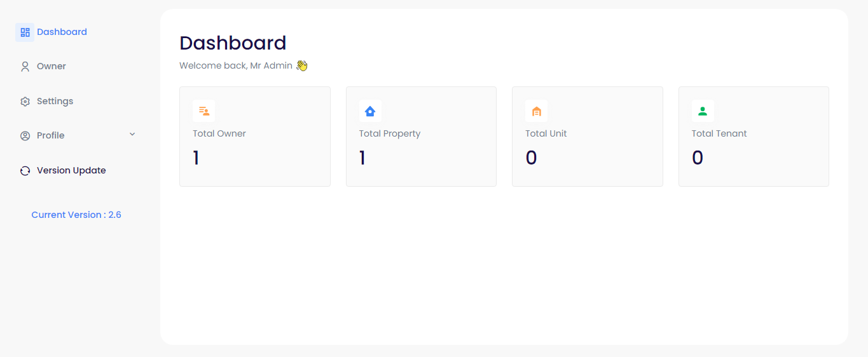868x357 pixels.
Task: Click the Settings gear icon
Action: point(25,102)
